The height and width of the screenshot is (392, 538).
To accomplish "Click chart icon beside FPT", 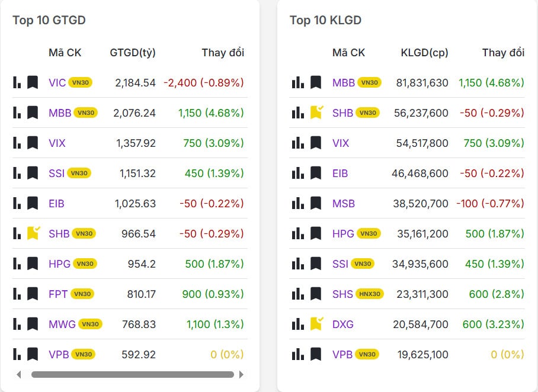I will click(x=17, y=294).
